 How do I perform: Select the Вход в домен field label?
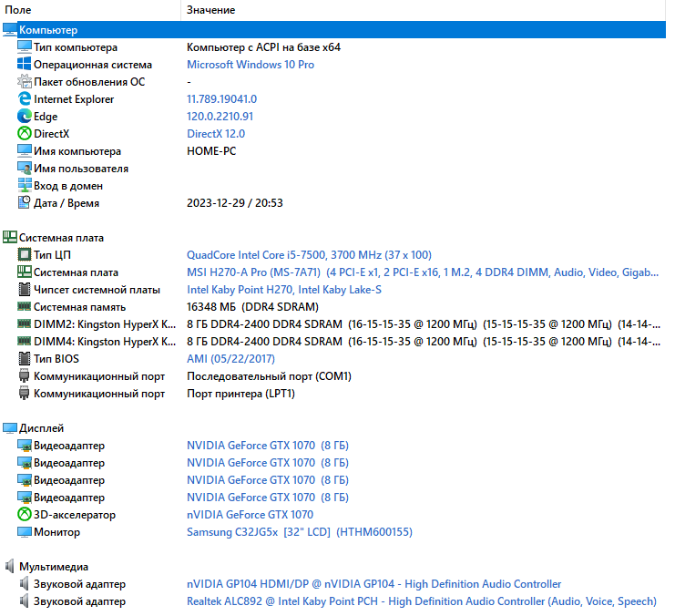[68, 186]
